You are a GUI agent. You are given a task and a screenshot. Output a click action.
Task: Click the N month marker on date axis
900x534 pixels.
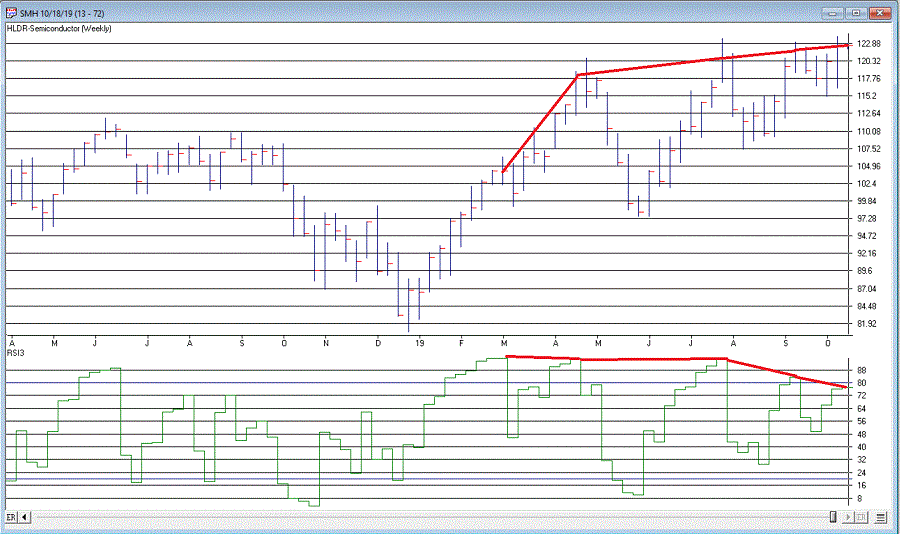pyautogui.click(x=326, y=343)
